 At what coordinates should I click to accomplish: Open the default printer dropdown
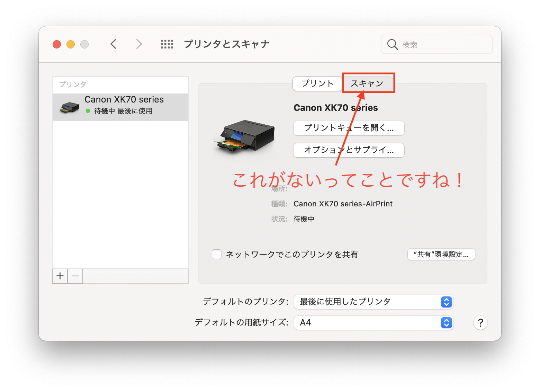point(373,302)
